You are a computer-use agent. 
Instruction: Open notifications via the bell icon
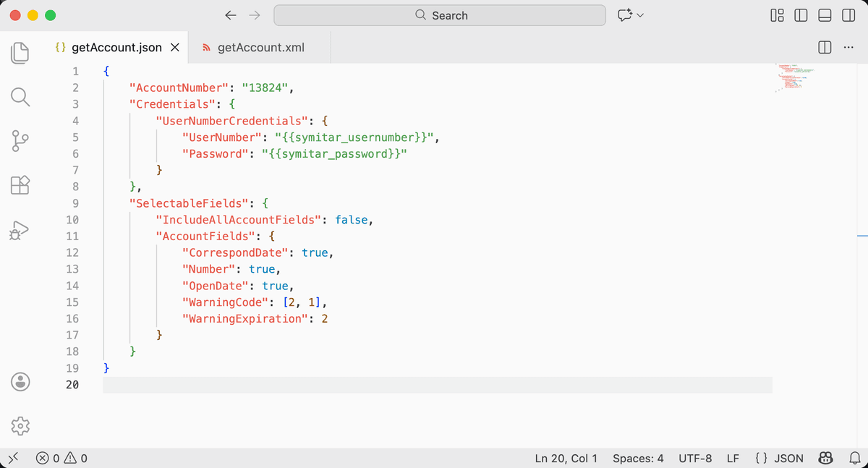coord(854,458)
